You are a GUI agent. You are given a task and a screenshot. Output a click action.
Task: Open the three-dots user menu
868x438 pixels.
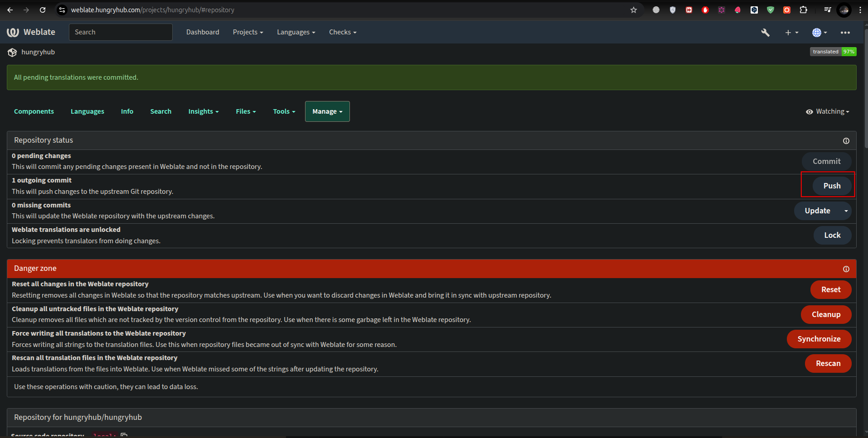click(x=845, y=33)
